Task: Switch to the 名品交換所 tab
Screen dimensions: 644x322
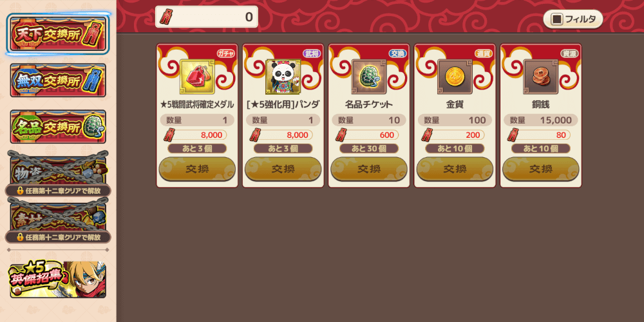Action: (58, 126)
